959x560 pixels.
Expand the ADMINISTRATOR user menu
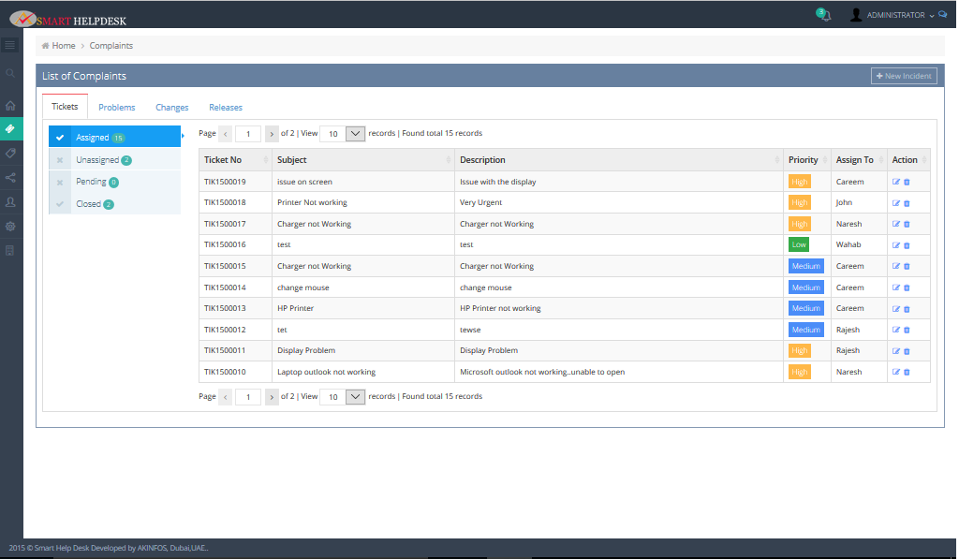(894, 15)
